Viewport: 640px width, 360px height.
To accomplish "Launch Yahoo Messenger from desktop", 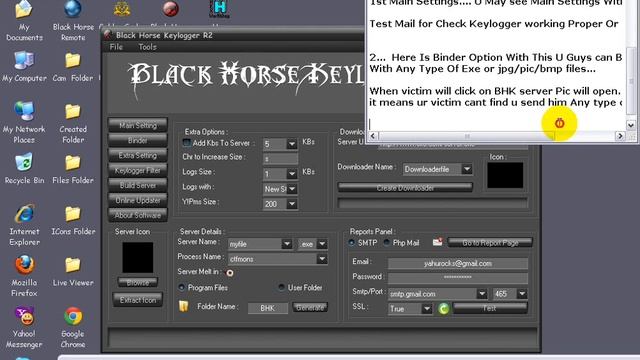I will coord(24,327).
